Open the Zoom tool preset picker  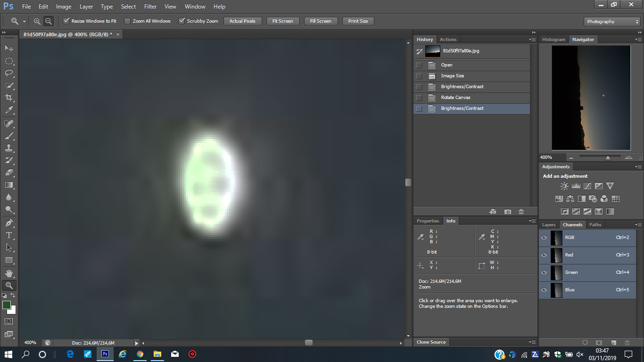(17, 21)
